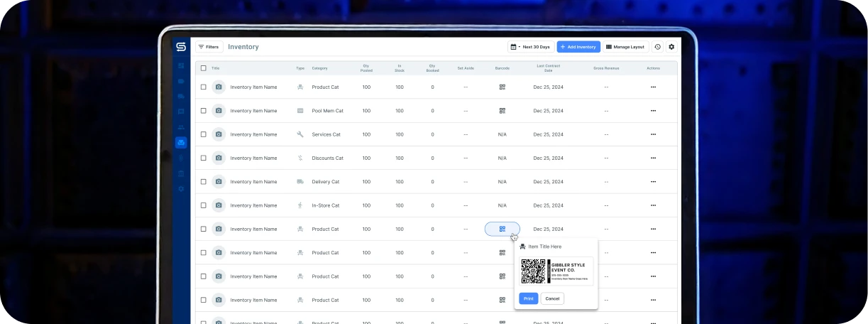Open the Next 30 Days date dropdown
This screenshot has height=324, width=868.
click(x=531, y=47)
